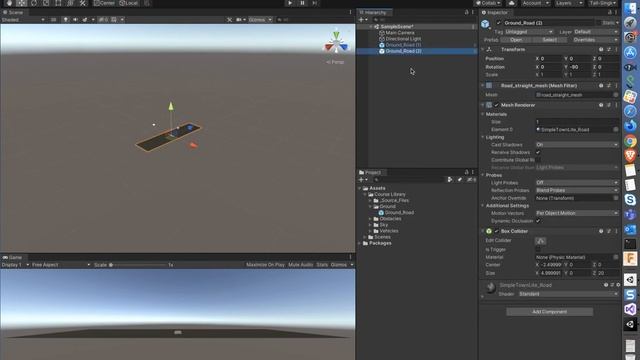The width and height of the screenshot is (640, 360).
Task: Open Free Aspect dropdown
Action: [60, 265]
